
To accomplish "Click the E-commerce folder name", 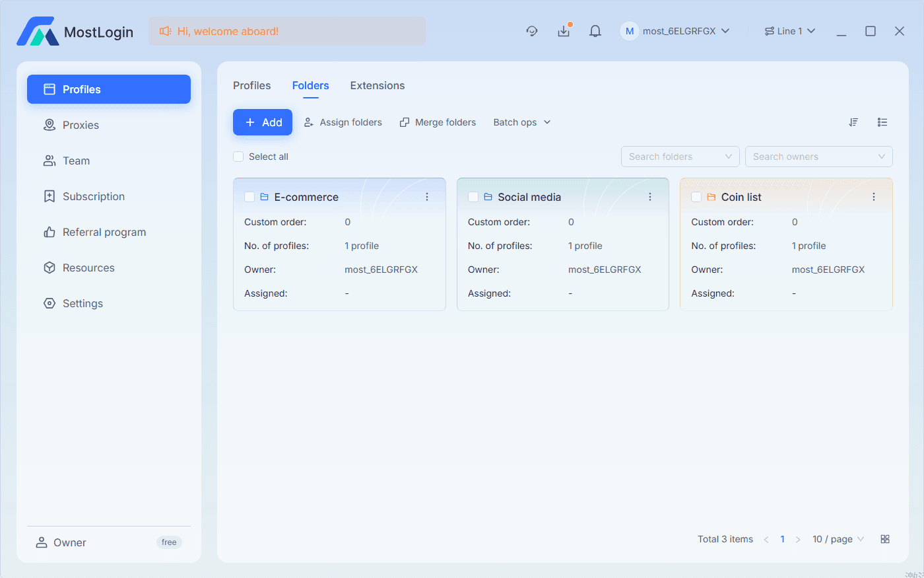I will [x=306, y=197].
